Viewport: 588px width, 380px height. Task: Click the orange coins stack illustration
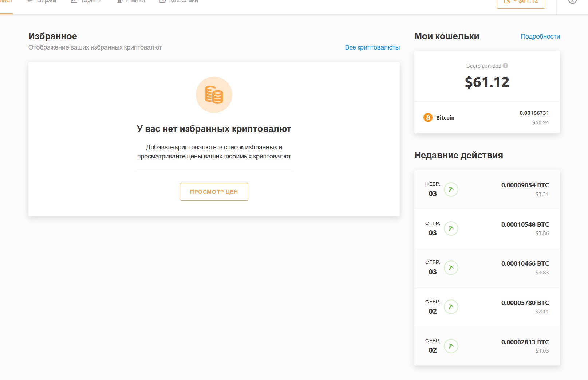pyautogui.click(x=214, y=95)
